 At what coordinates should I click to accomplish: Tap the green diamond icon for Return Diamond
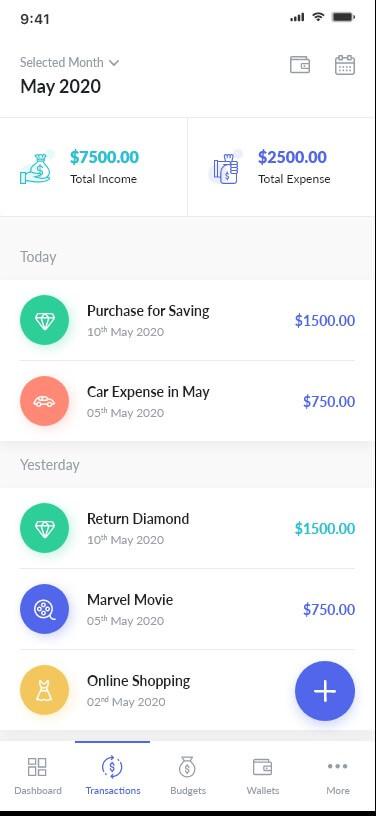(44, 528)
